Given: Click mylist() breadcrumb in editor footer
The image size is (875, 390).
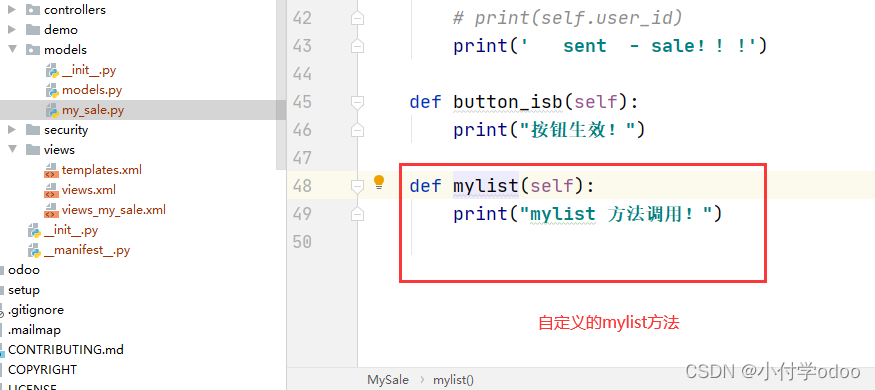Looking at the screenshot, I should (x=454, y=380).
